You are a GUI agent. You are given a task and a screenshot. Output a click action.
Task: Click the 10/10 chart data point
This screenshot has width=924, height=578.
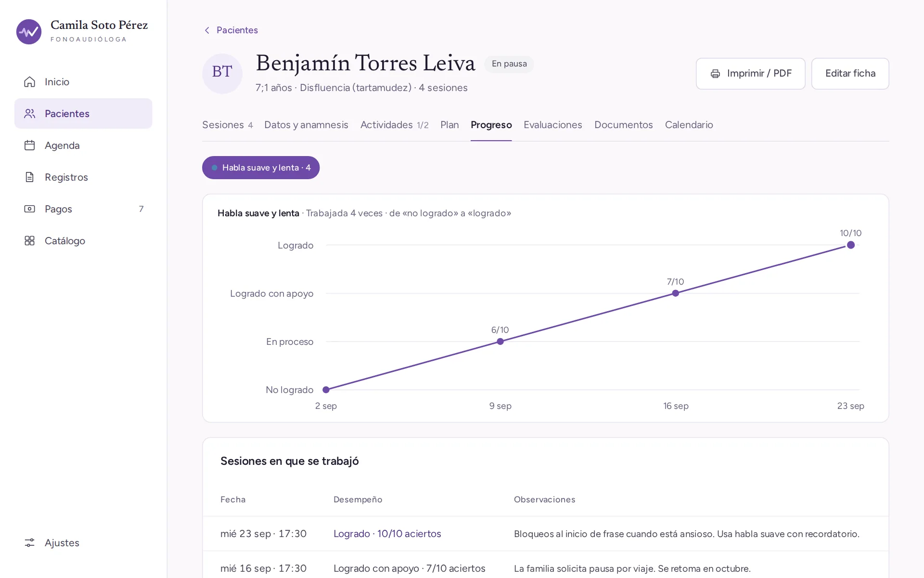point(851,245)
